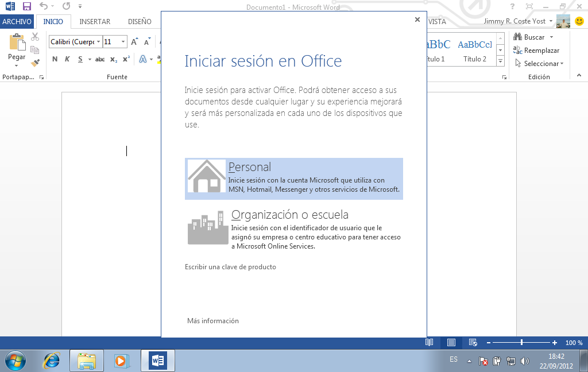Collapse the ribbon with the caret
The height and width of the screenshot is (372, 588).
click(579, 75)
